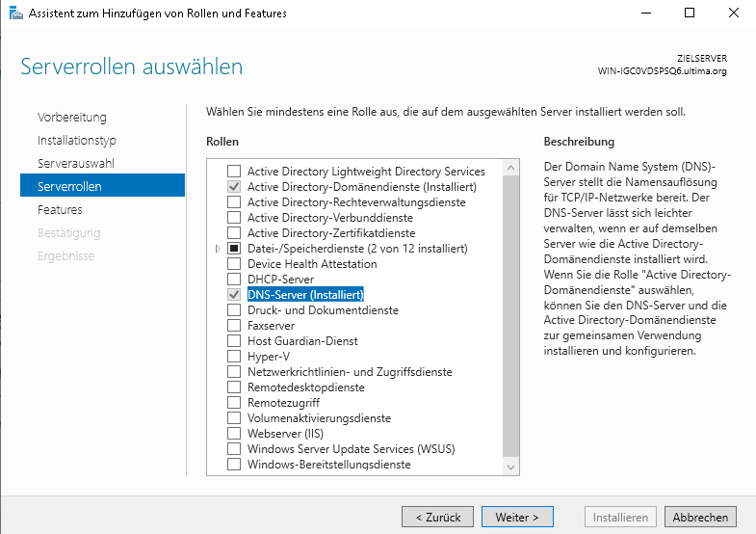Open the Vorbereitung step in sidebar
This screenshot has height=534, width=756.
(x=72, y=118)
